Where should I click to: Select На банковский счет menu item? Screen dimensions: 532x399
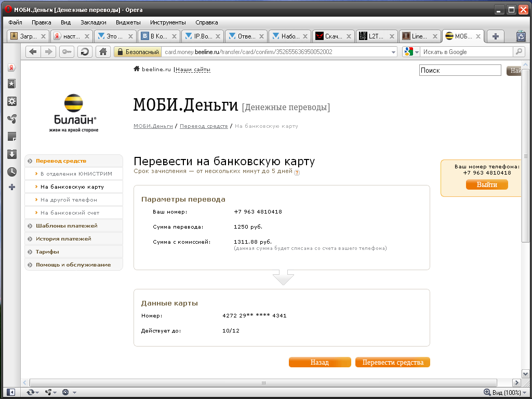pos(74,212)
